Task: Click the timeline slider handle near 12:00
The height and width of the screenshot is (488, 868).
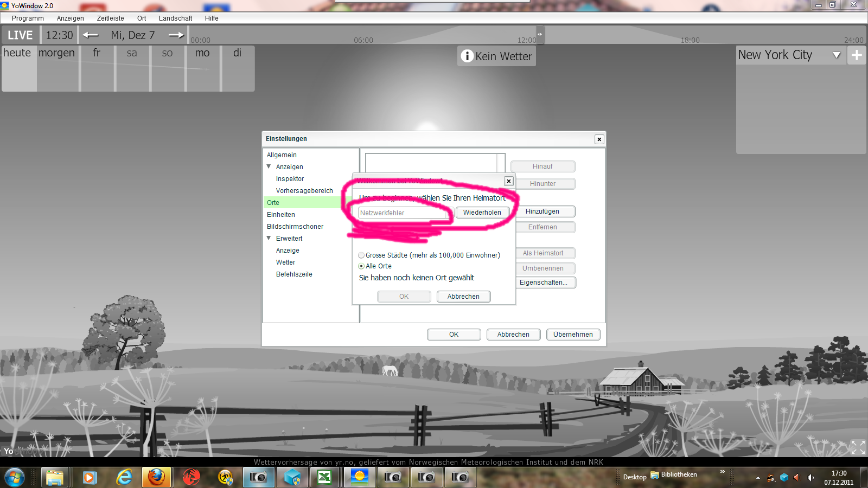Action: pos(540,35)
